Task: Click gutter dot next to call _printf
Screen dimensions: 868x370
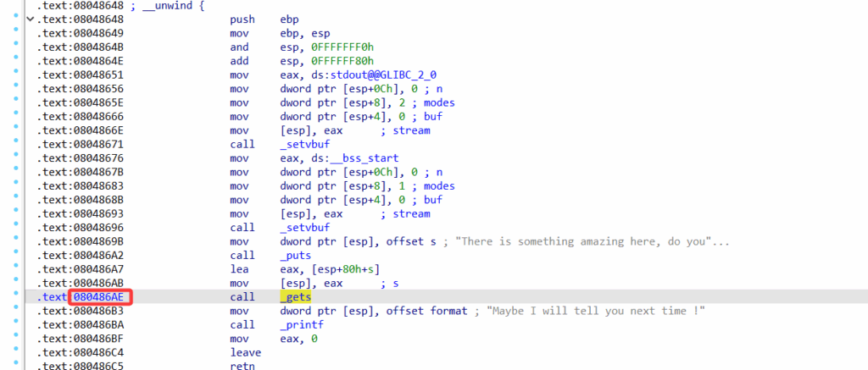Action: pyautogui.click(x=17, y=325)
